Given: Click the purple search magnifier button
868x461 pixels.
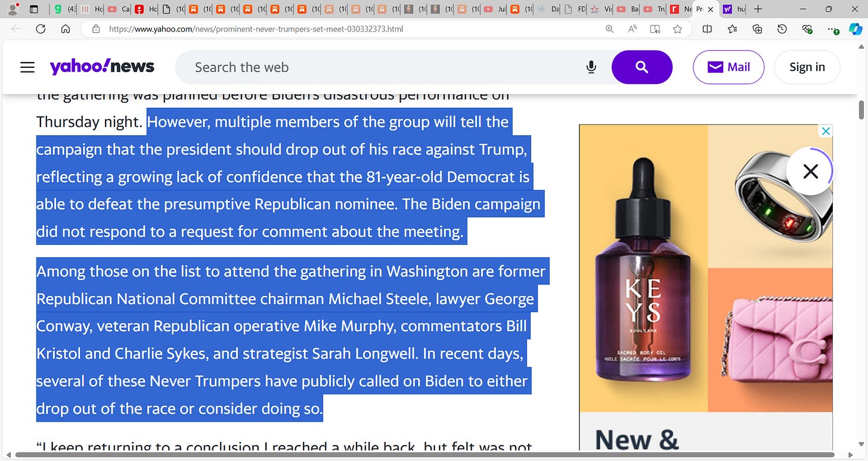Looking at the screenshot, I should click(642, 67).
